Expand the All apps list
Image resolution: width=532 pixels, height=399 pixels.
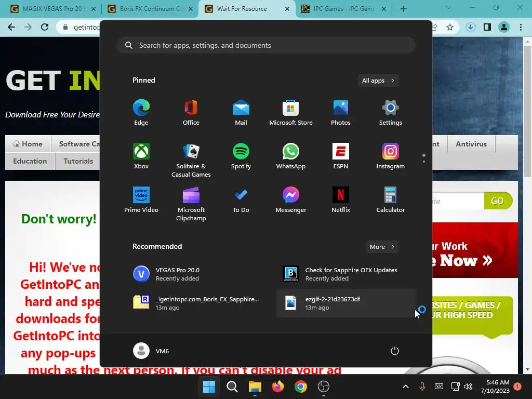378,81
